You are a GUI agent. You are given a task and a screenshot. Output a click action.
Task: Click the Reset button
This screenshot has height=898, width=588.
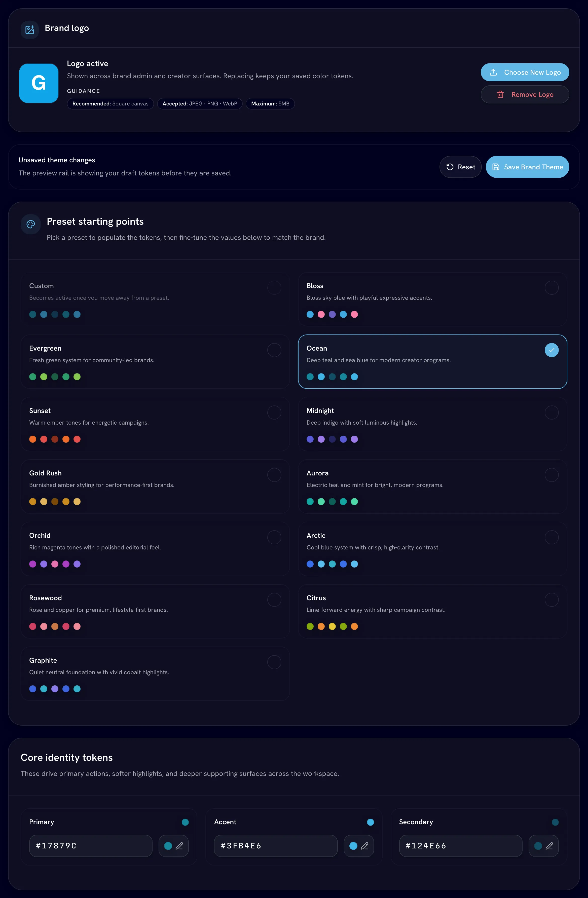pyautogui.click(x=460, y=167)
